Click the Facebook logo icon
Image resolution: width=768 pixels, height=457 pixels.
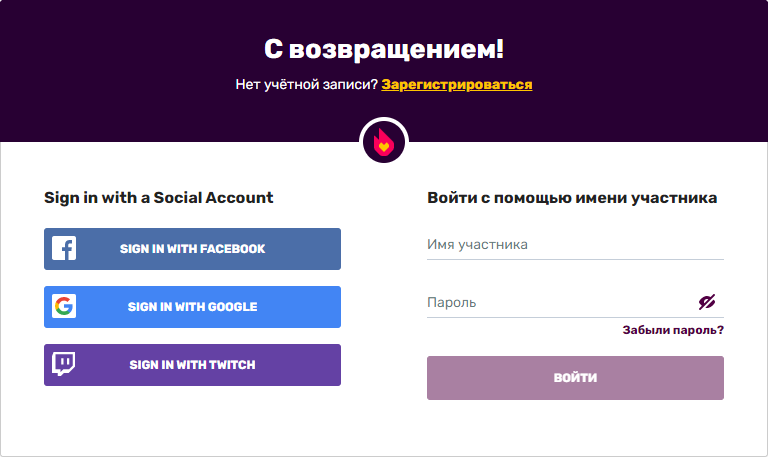point(64,249)
